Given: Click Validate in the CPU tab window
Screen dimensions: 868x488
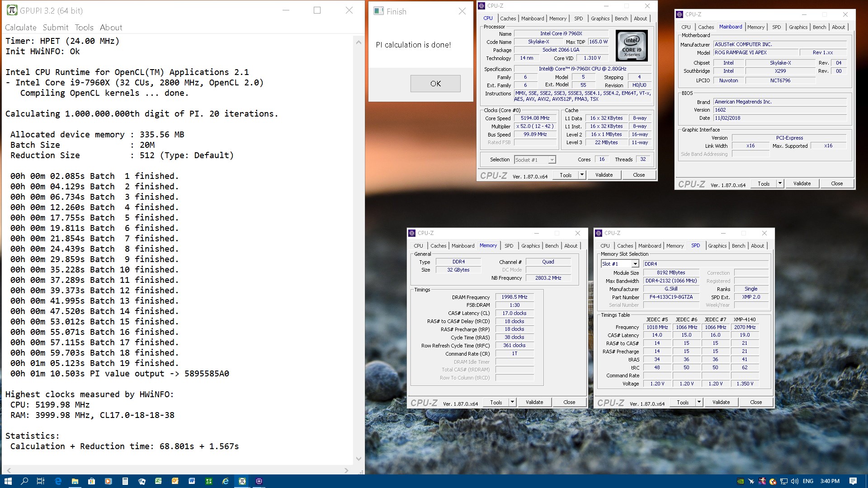Looking at the screenshot, I should click(x=604, y=175).
